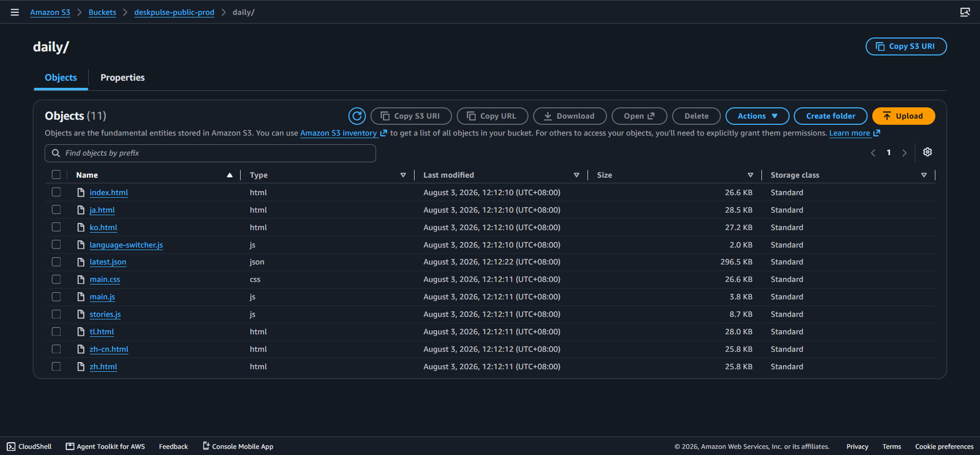Check the ko.html row checkbox
This screenshot has height=455, width=980.
(56, 227)
